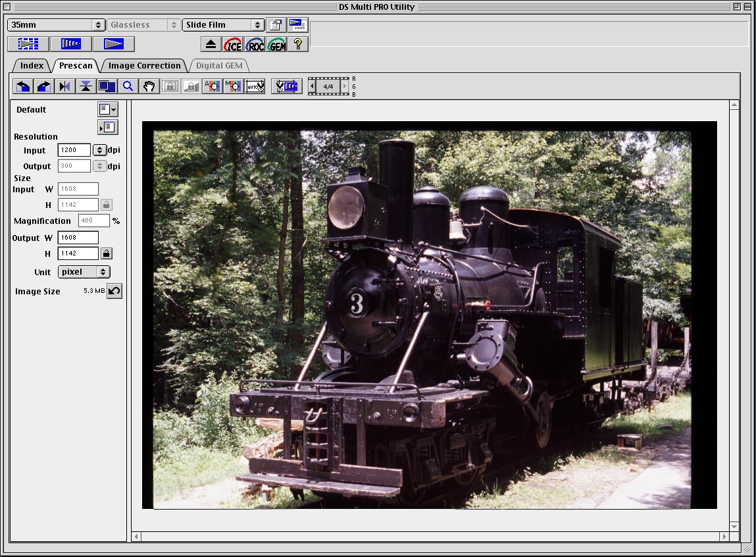Select the hand grab tool
The width and height of the screenshot is (756, 557).
click(149, 86)
